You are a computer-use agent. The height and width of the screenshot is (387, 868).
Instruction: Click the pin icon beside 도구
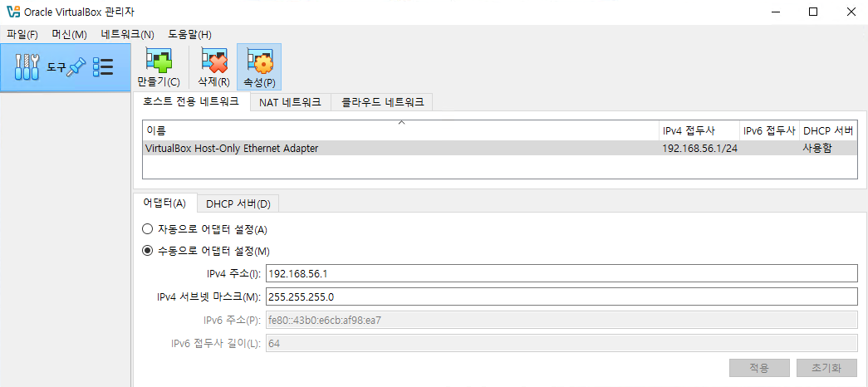coord(76,67)
